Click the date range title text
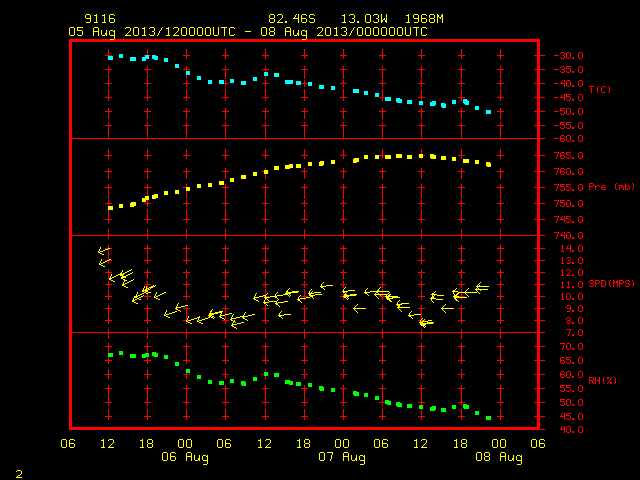The width and height of the screenshot is (640, 480). (248, 32)
